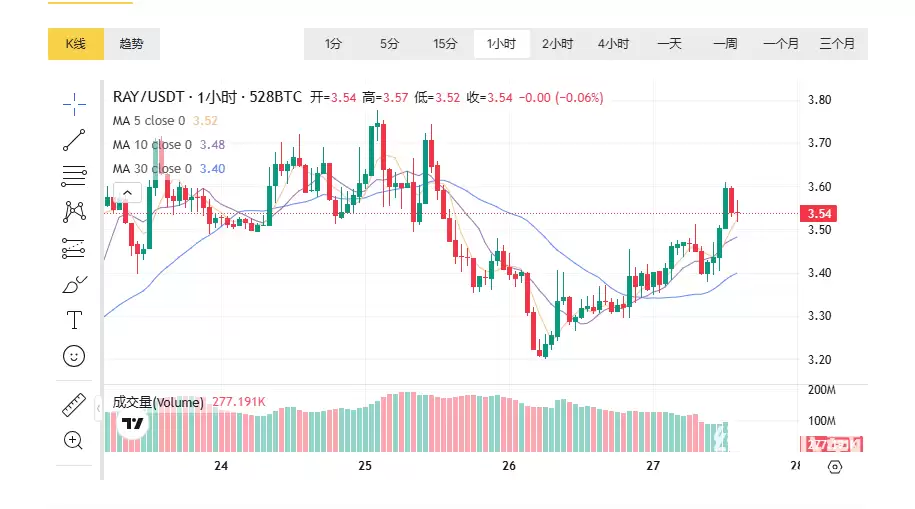Collapse the volume pane side arrow

[x=98, y=408]
